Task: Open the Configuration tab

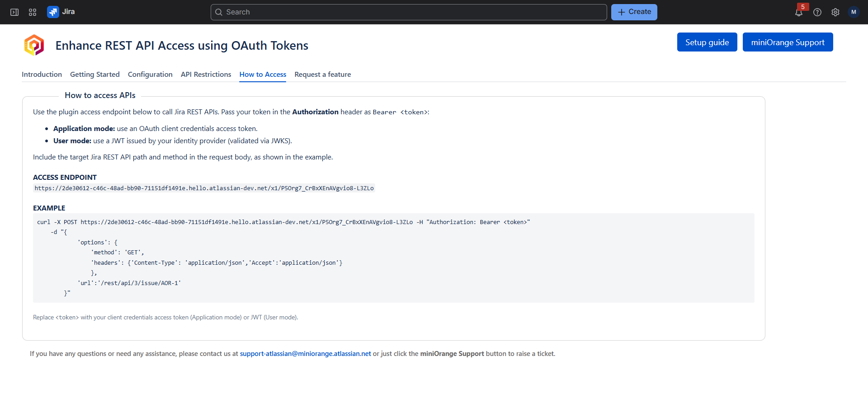Action: pyautogui.click(x=150, y=74)
